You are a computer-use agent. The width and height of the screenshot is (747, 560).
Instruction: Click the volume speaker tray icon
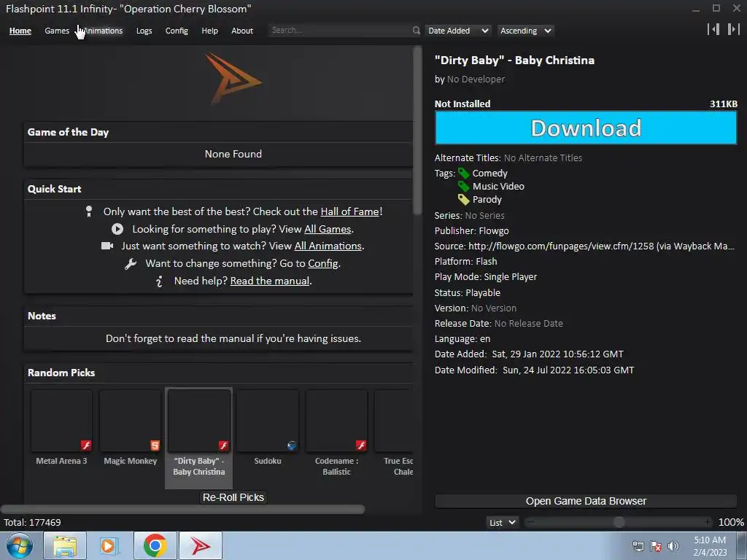pyautogui.click(x=673, y=546)
